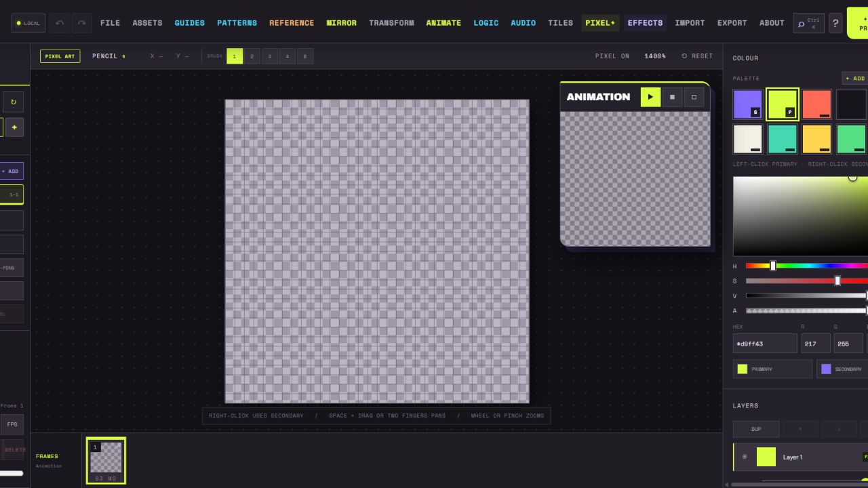
Task: Duplicate the layer with DUP button
Action: point(756,429)
